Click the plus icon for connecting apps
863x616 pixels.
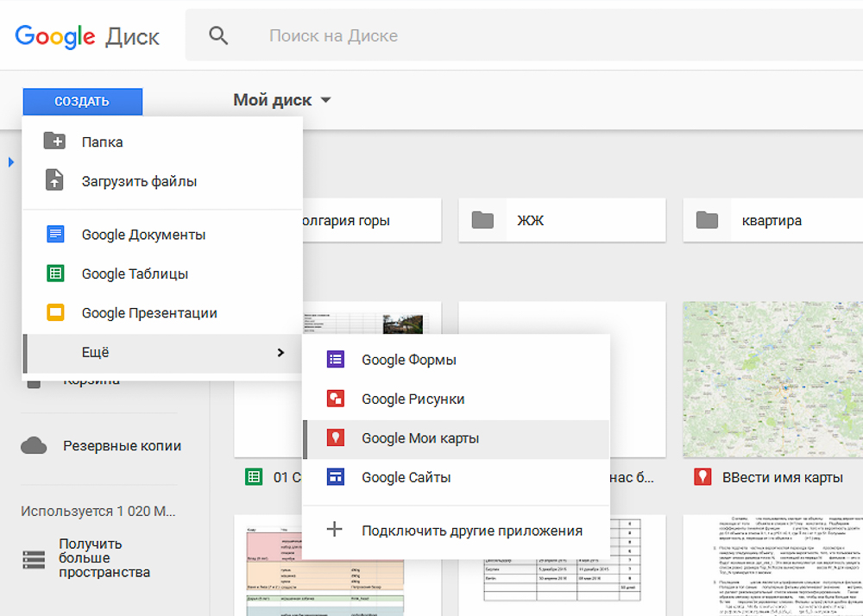click(x=335, y=530)
